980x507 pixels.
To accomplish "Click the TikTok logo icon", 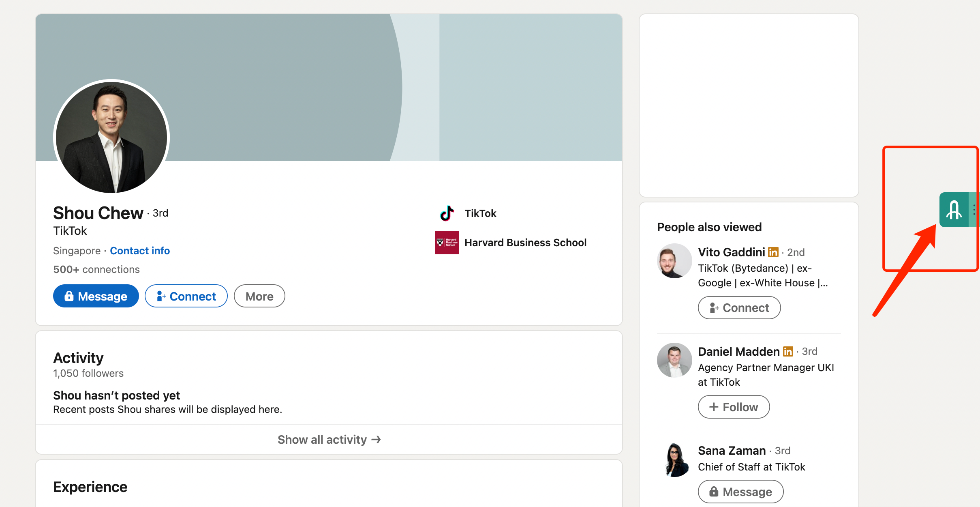I will click(x=447, y=213).
